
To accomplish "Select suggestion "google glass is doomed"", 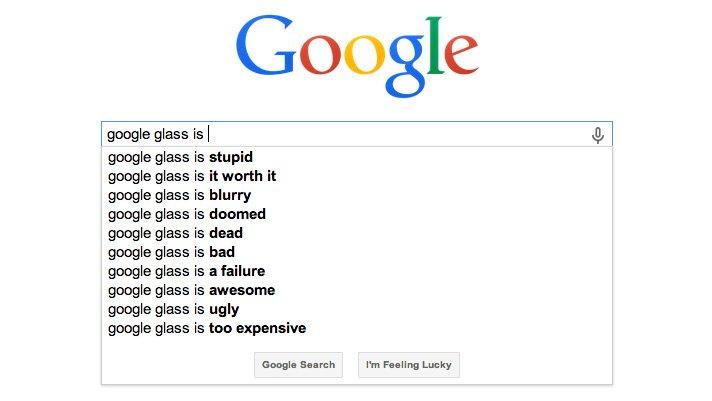I will click(357, 214).
